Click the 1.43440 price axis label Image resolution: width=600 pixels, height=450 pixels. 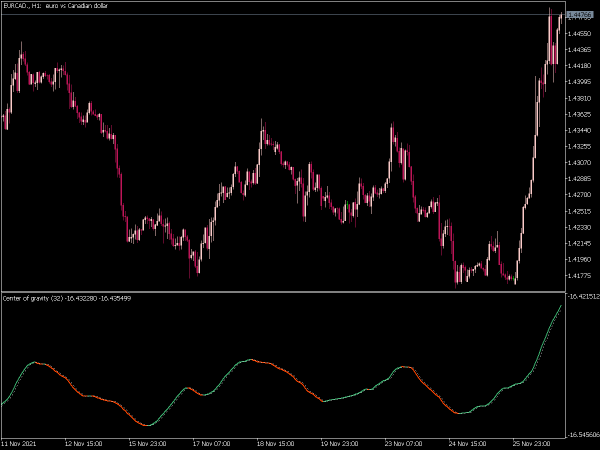tap(579, 130)
